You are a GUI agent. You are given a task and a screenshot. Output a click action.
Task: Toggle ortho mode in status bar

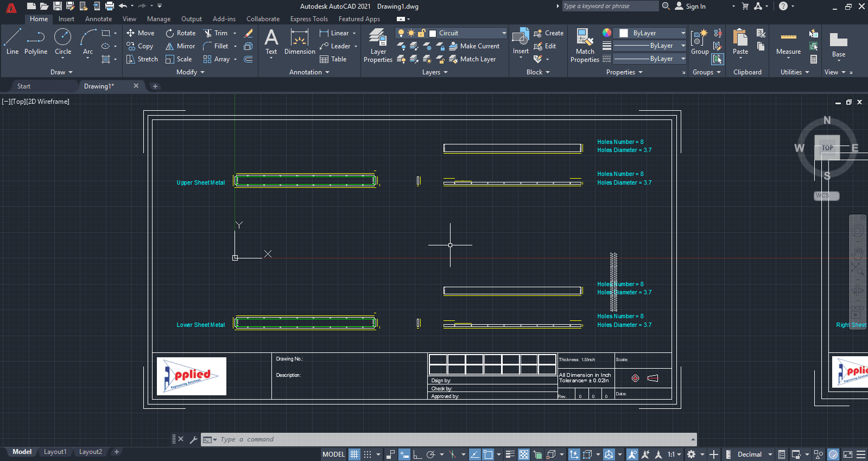(417, 454)
